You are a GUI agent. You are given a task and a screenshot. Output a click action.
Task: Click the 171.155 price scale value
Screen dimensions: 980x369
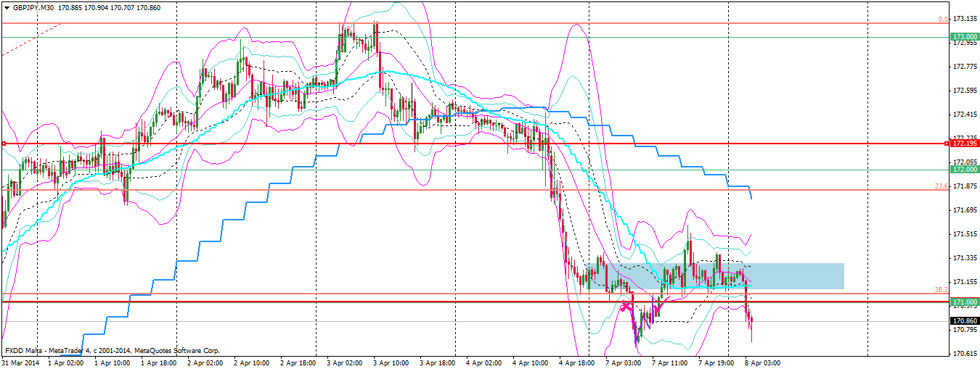click(x=965, y=282)
